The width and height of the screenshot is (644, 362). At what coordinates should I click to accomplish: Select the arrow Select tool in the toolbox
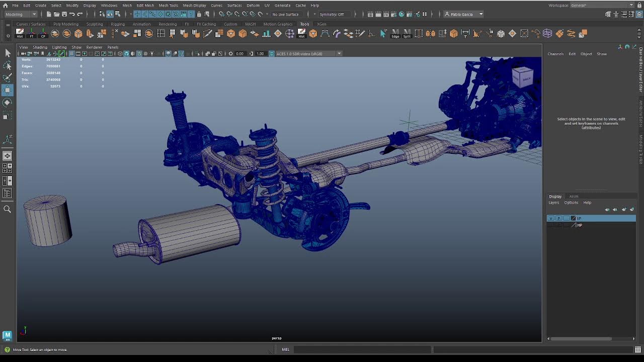(8, 53)
